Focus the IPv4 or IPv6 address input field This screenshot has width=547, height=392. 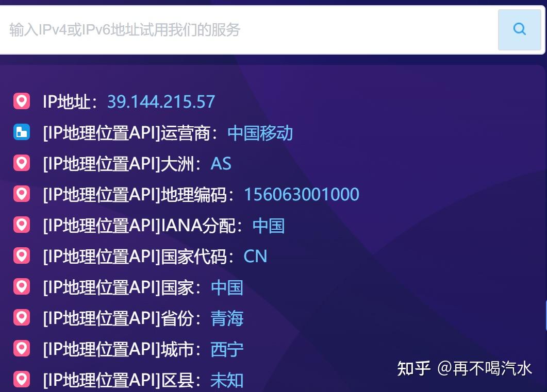[x=248, y=29]
